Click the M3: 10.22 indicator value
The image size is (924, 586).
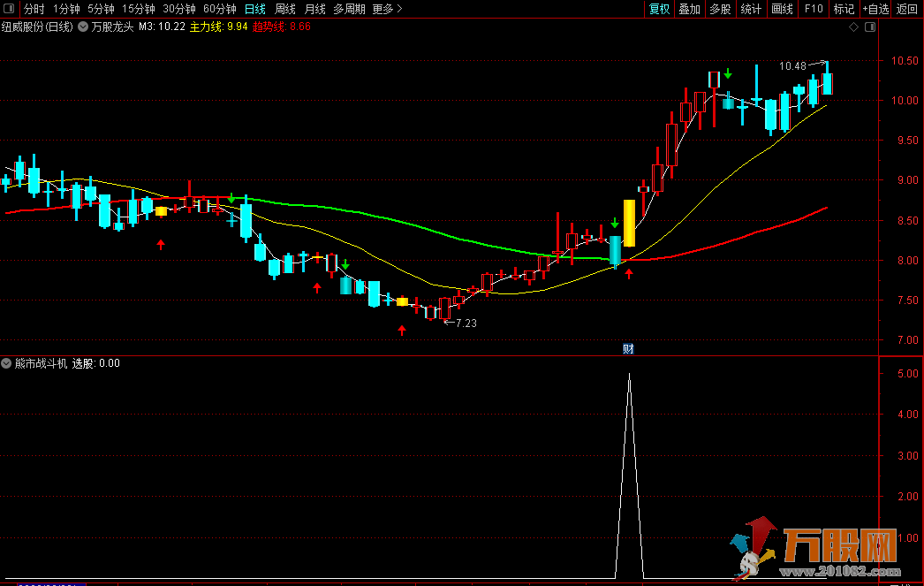[x=162, y=27]
